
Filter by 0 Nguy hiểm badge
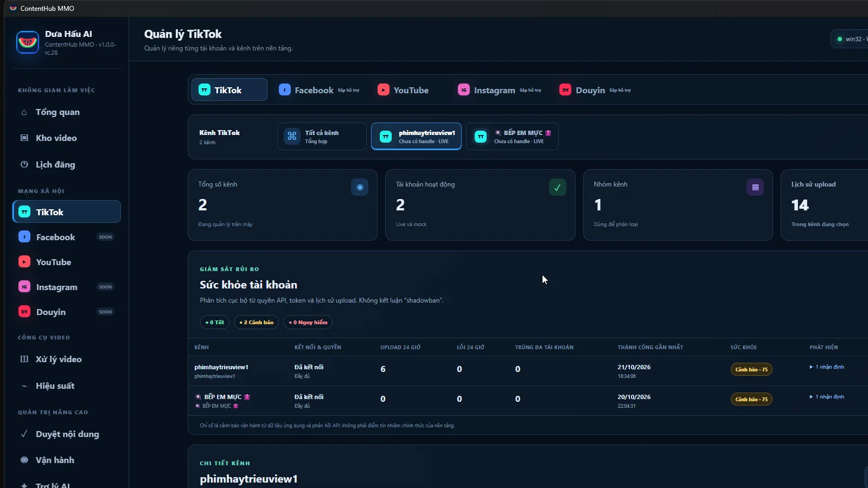[x=308, y=322]
